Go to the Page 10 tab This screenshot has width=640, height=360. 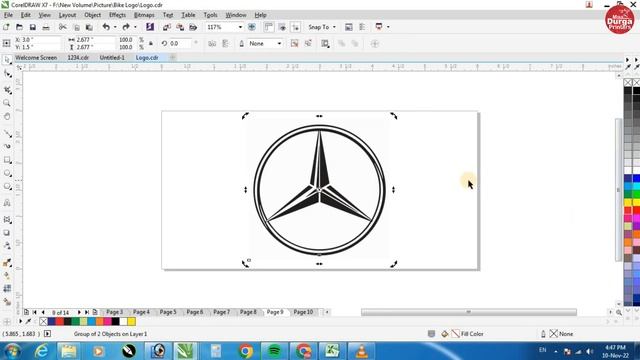point(303,312)
